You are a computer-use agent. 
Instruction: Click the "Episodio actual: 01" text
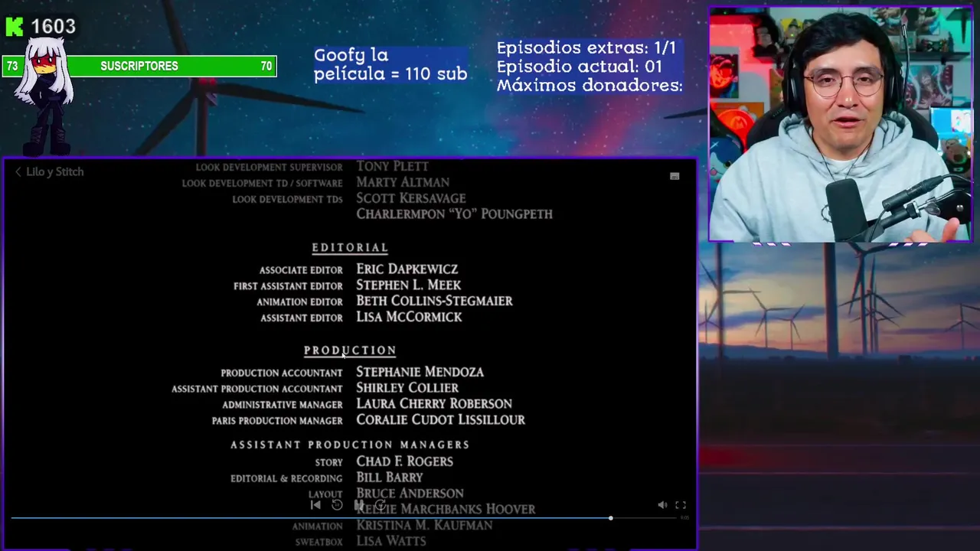coord(580,67)
